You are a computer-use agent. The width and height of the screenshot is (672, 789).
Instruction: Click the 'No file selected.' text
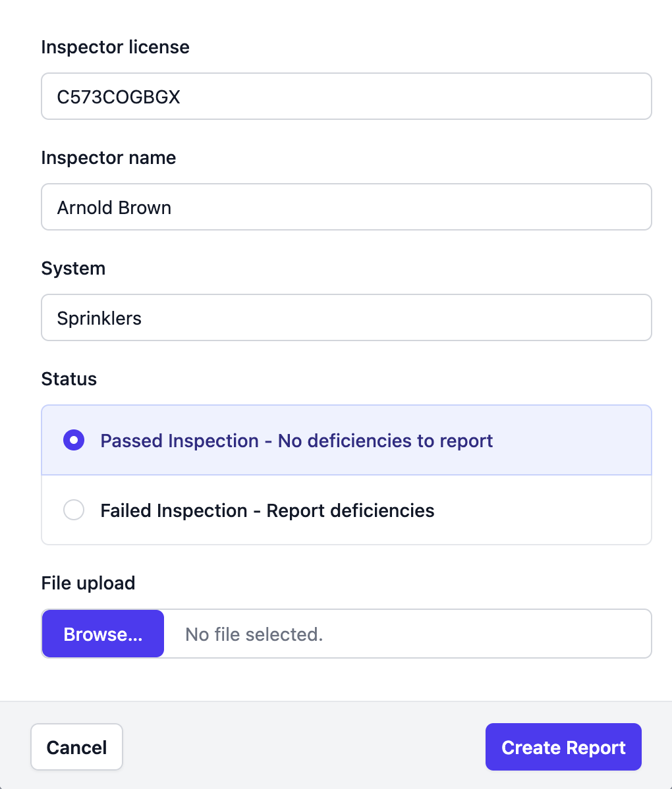pos(254,634)
